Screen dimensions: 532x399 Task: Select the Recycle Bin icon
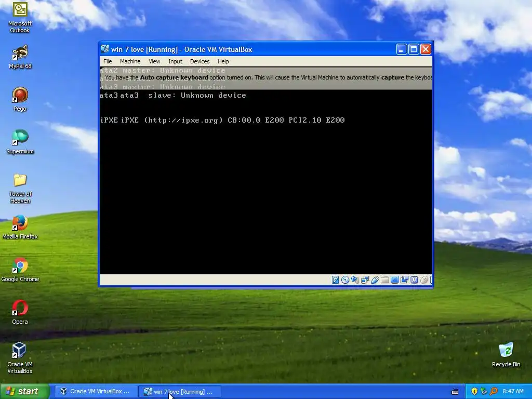[x=506, y=355]
